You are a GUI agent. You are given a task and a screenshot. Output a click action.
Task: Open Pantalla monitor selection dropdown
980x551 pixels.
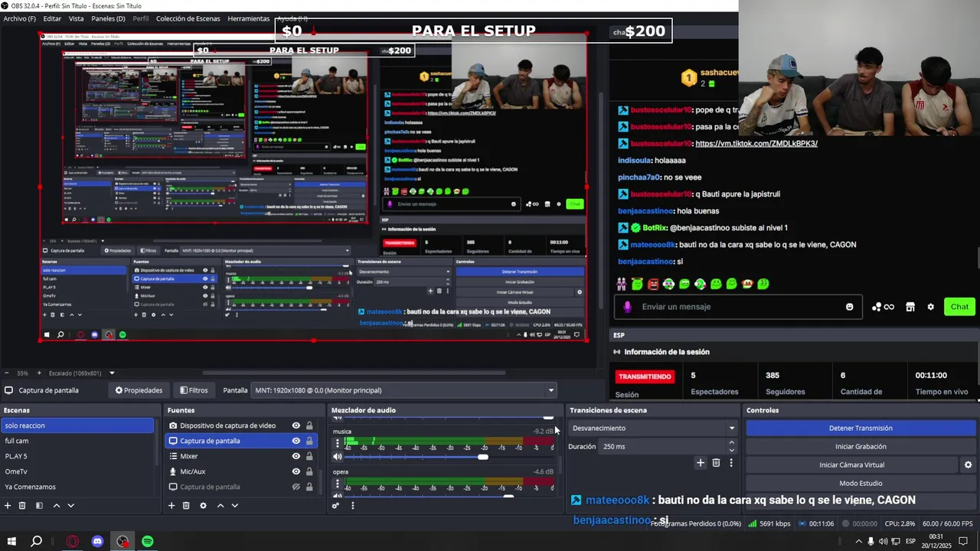point(403,390)
